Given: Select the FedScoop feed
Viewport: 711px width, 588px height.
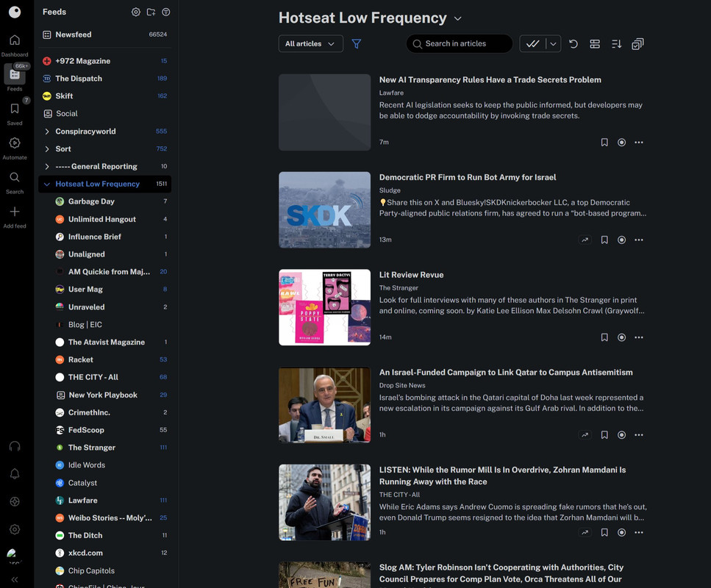Looking at the screenshot, I should pyautogui.click(x=104, y=430).
